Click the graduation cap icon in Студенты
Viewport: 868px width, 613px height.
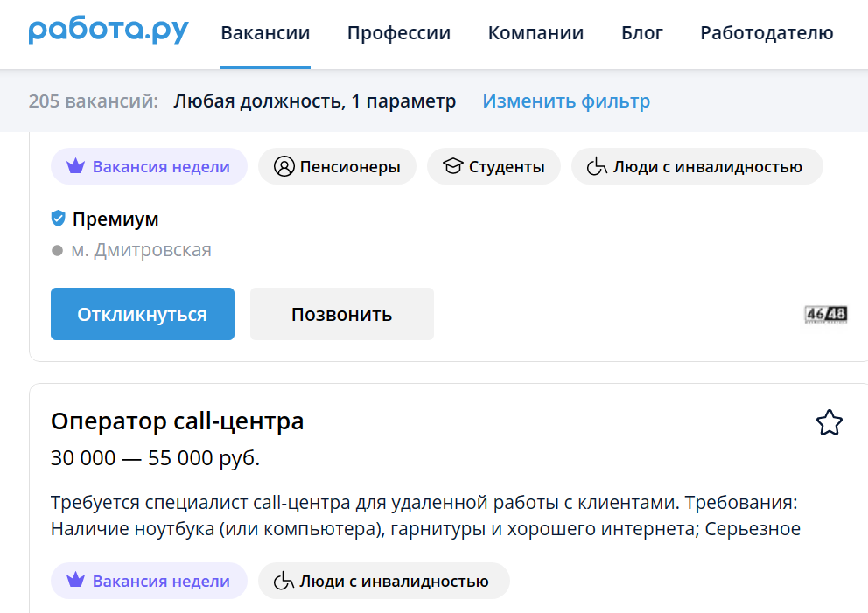453,166
